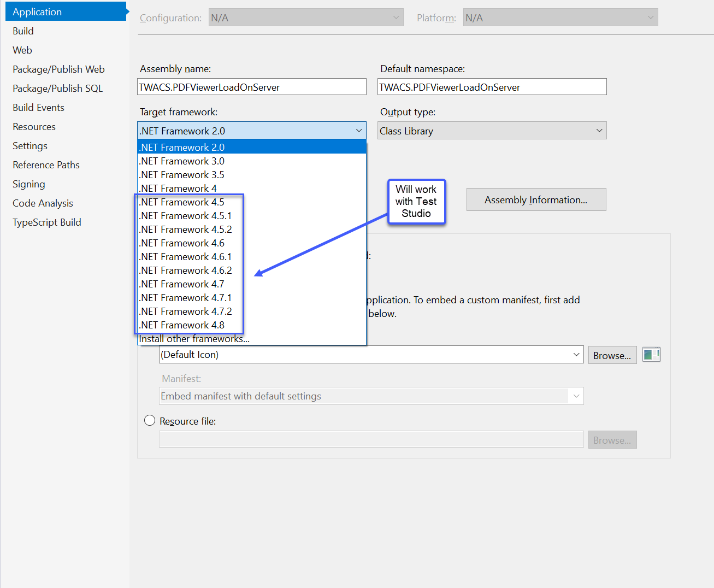Click the Assembly Information button
Screen dimensions: 714x588
pos(536,199)
